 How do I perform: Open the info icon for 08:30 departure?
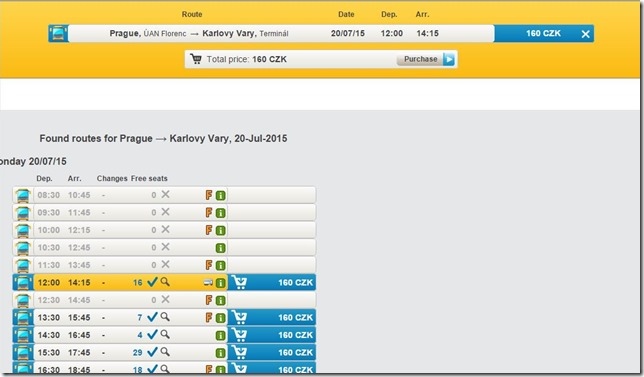click(221, 195)
